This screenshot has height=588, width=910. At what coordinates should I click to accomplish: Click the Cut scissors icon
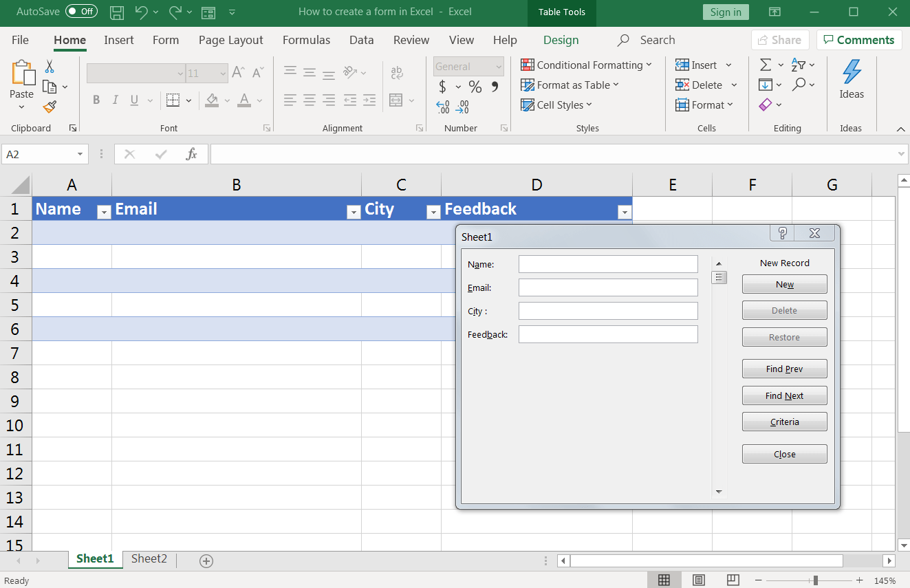click(x=50, y=67)
